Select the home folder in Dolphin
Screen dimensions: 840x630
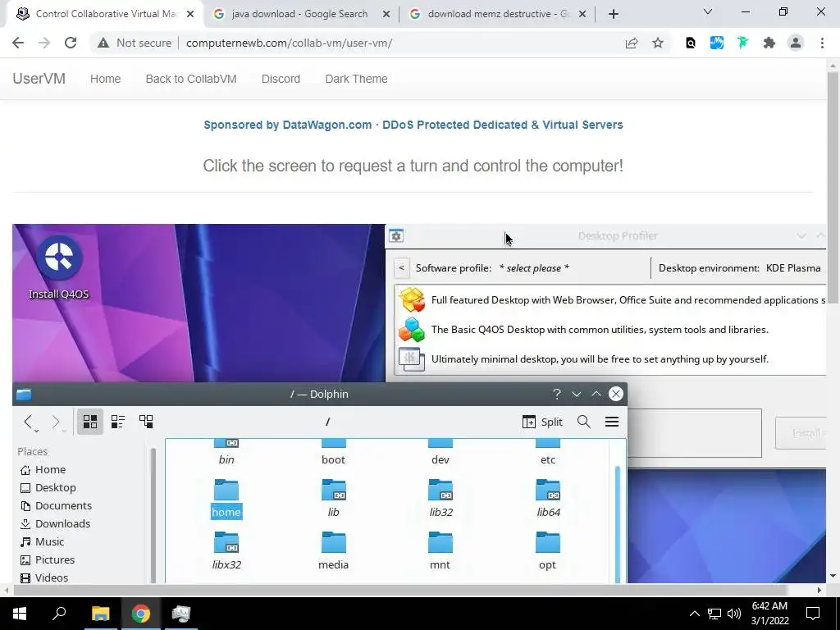[226, 499]
